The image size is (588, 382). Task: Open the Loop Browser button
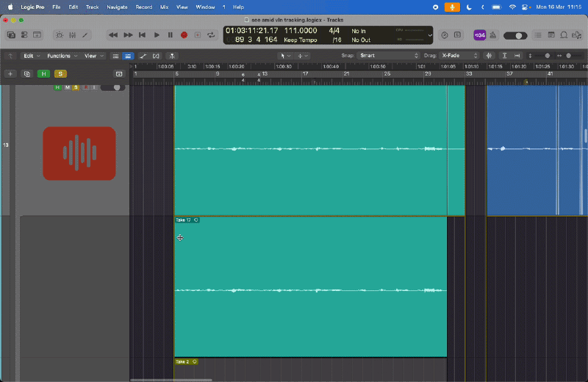click(x=564, y=35)
